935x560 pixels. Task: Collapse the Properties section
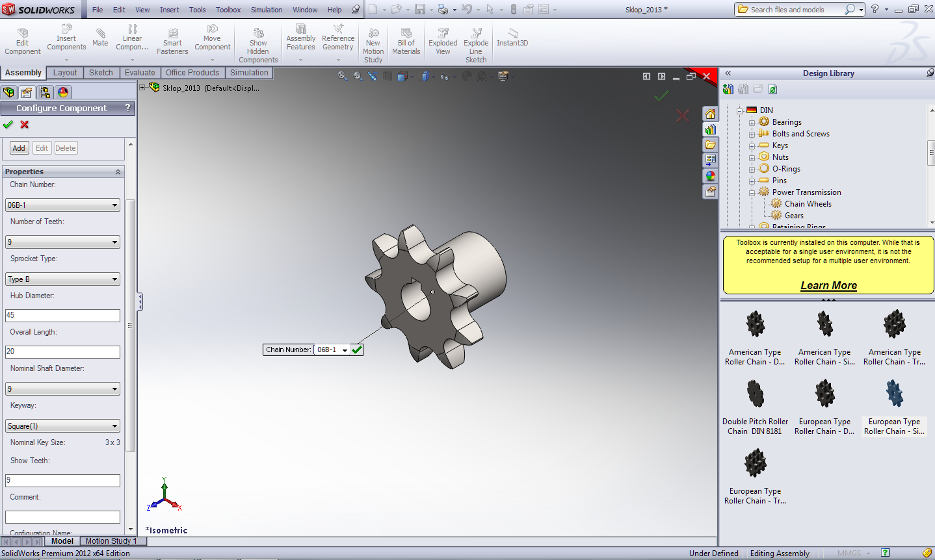point(118,172)
